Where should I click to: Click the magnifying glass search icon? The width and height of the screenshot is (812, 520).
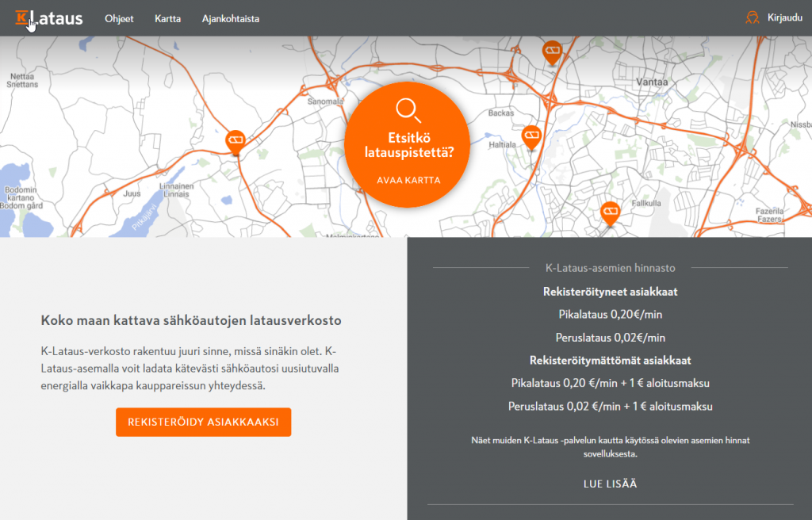(x=408, y=110)
